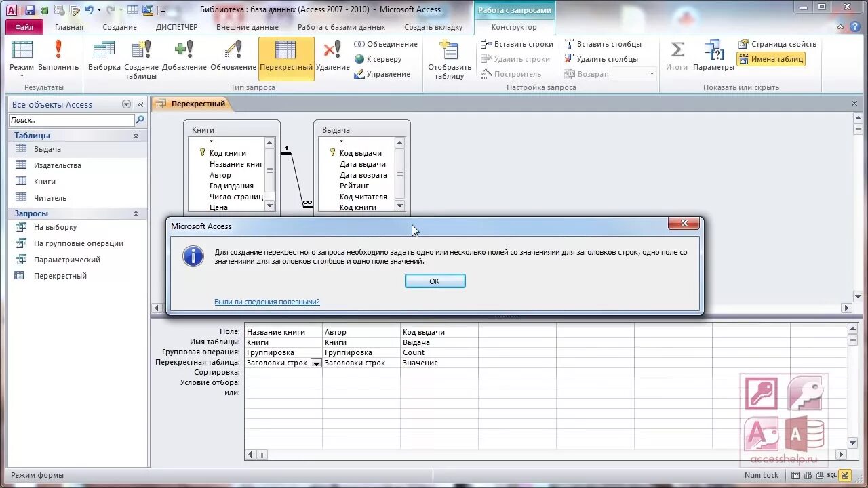Click the navigation pane search field
The width and height of the screenshot is (868, 488).
pyautogui.click(x=72, y=120)
